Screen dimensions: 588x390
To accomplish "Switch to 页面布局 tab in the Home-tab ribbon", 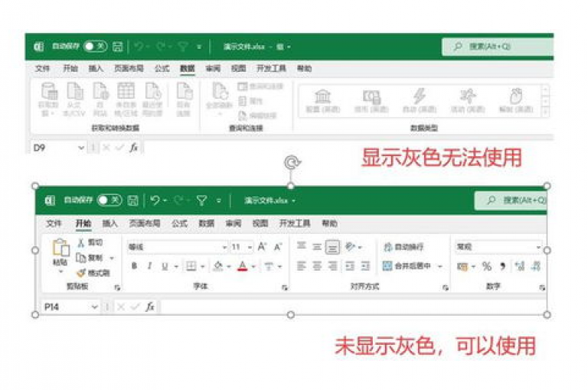I will tap(145, 223).
